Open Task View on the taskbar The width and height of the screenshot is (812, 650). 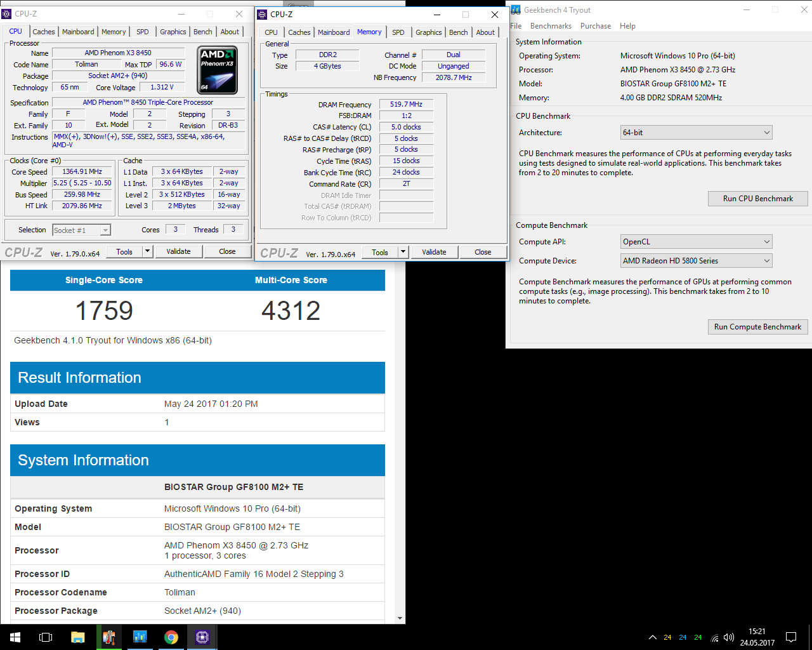point(46,637)
